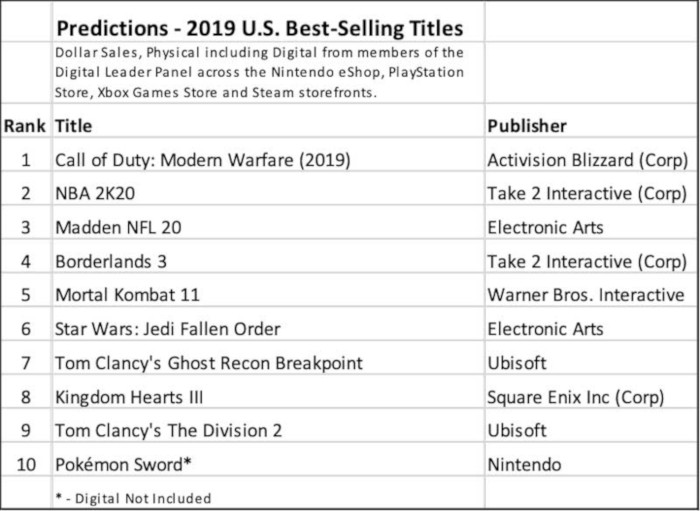Select the 'Rank' column header cell

[x=25, y=126]
